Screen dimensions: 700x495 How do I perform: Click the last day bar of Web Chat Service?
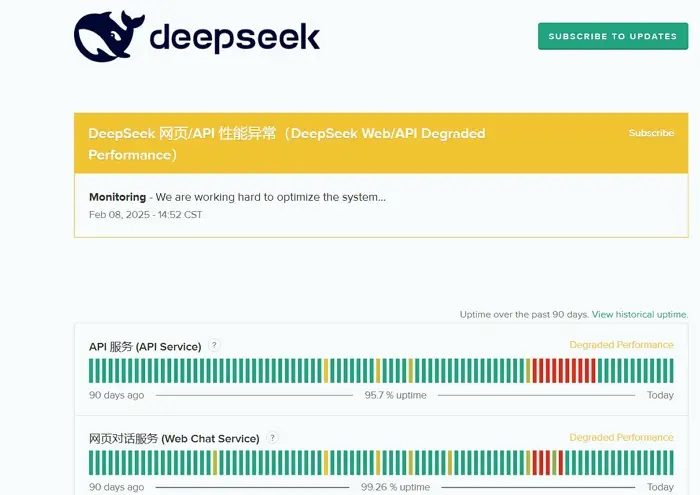pos(671,462)
